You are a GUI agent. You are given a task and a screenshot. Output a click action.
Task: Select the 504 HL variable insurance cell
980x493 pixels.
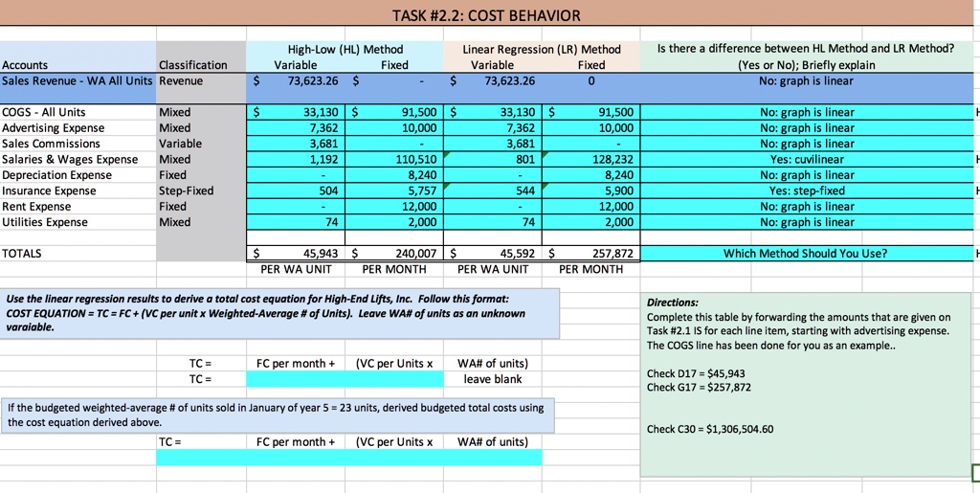296,190
